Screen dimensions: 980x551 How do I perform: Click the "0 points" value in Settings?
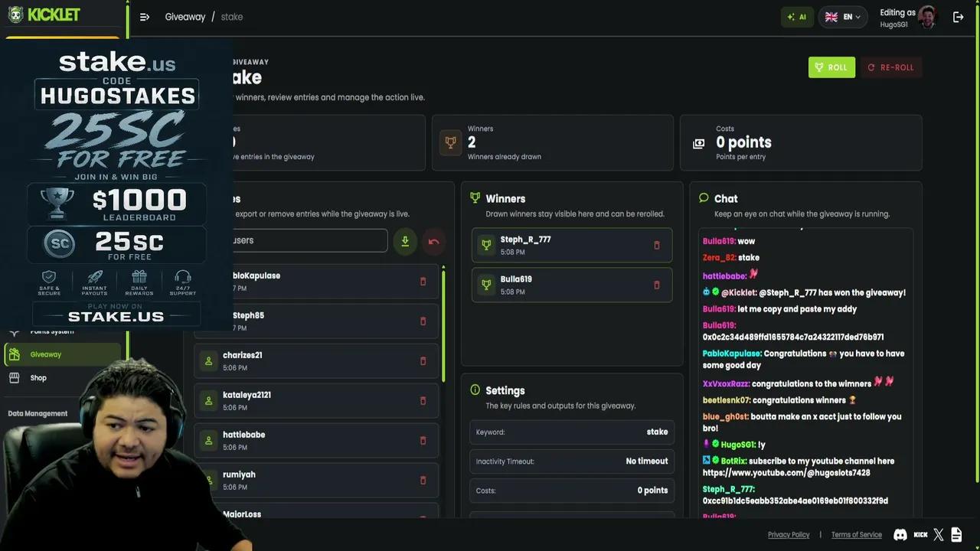(652, 491)
